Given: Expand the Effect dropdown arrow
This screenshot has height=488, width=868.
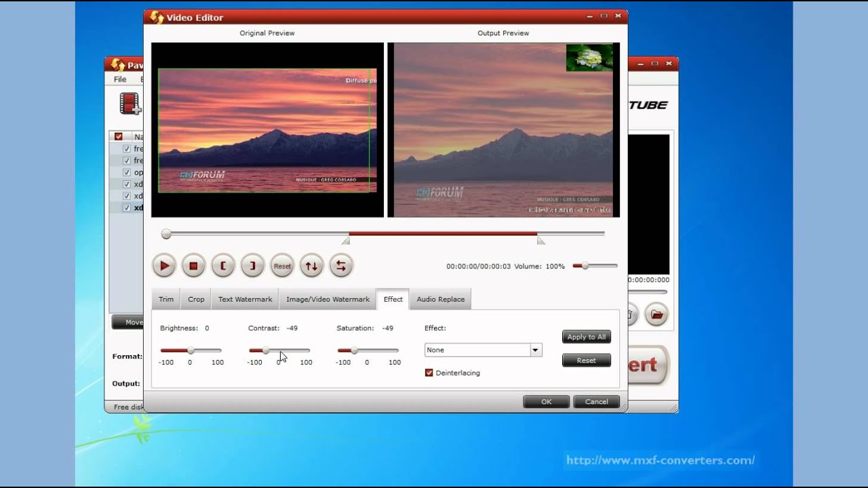Looking at the screenshot, I should [536, 350].
